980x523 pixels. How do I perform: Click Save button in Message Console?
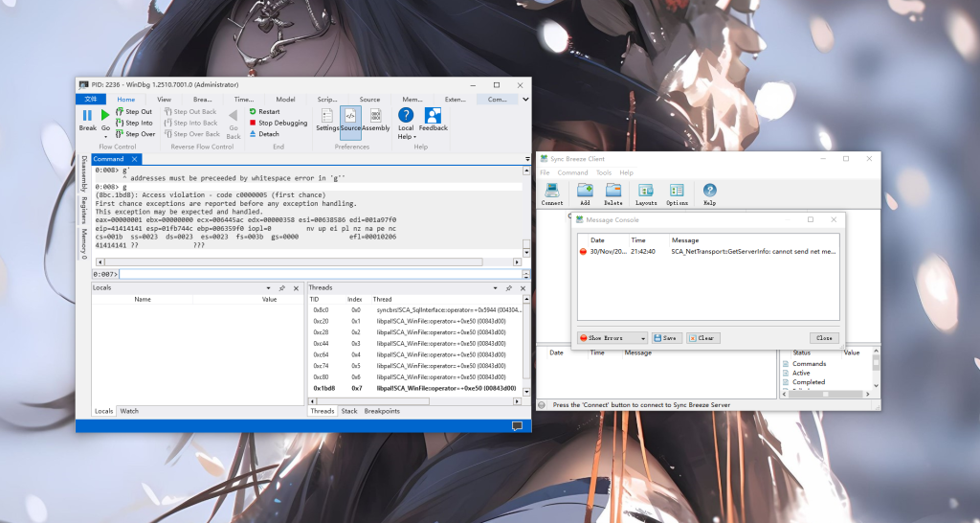click(666, 338)
